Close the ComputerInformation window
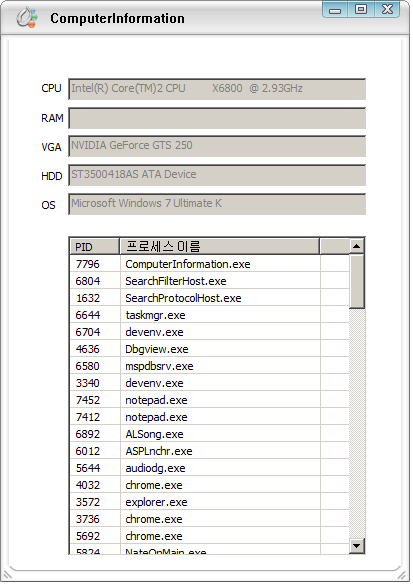Viewport: 413px width, 586px height. coord(387,9)
